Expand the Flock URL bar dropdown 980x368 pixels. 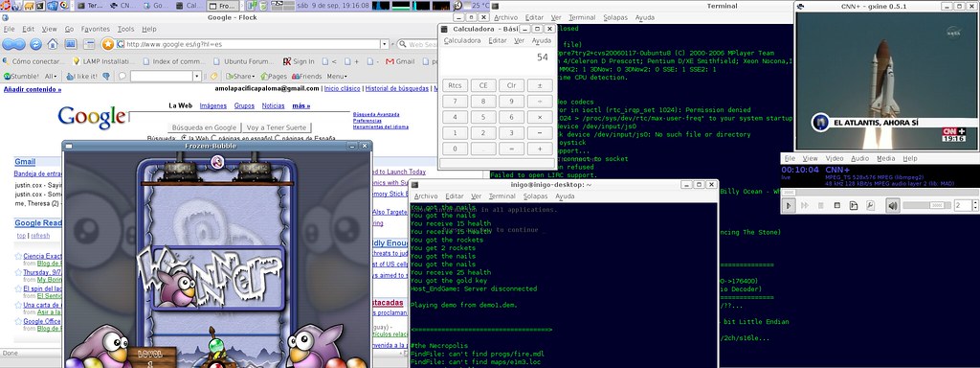coord(385,44)
